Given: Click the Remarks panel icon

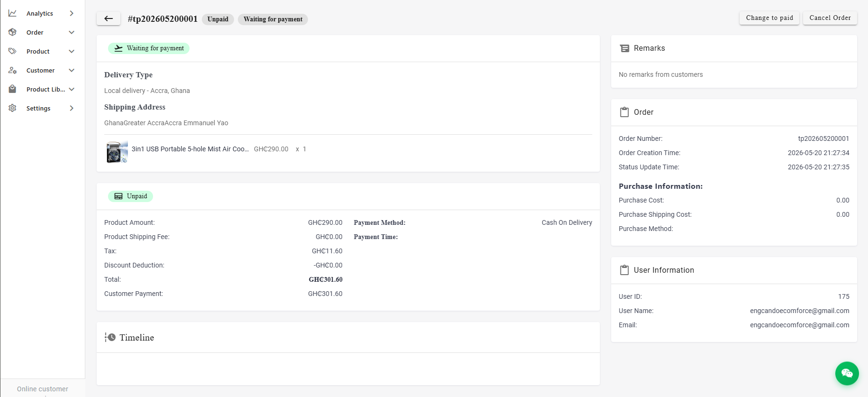Looking at the screenshot, I should [x=624, y=48].
